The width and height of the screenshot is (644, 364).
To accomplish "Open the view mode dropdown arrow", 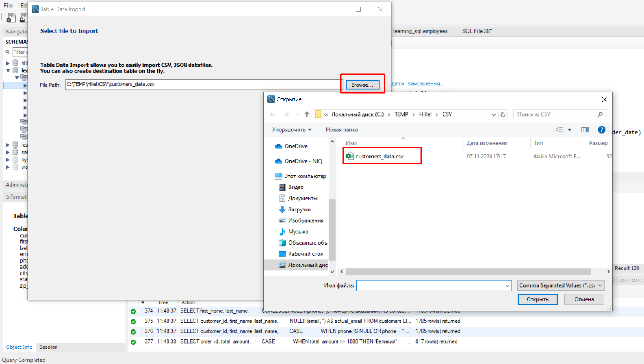I will click(x=569, y=129).
